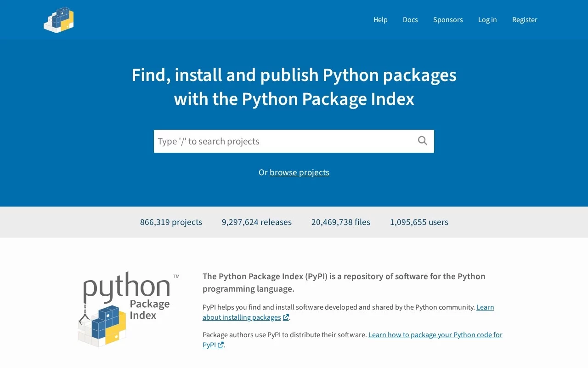Open the Log in page
This screenshot has width=588, height=368.
(487, 20)
